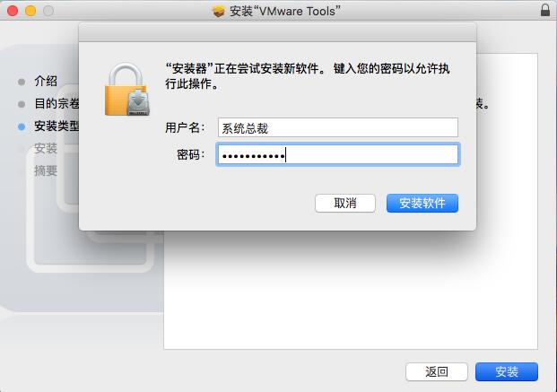Click the yellow minimize window button

click(x=30, y=11)
